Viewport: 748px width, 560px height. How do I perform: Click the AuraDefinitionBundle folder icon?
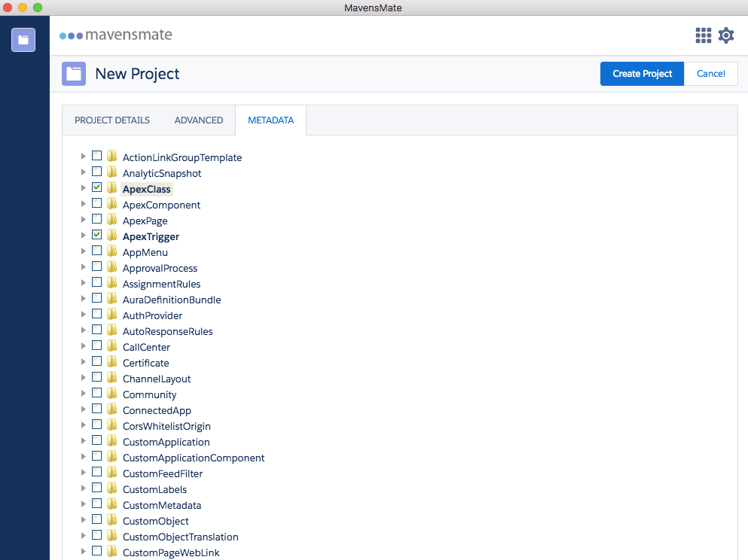coord(111,298)
